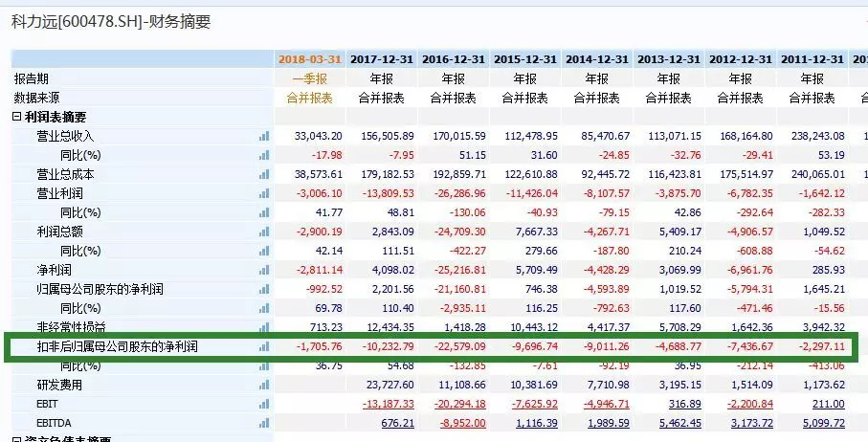
Task: Select the 报告期 row label
Action: click(31, 78)
